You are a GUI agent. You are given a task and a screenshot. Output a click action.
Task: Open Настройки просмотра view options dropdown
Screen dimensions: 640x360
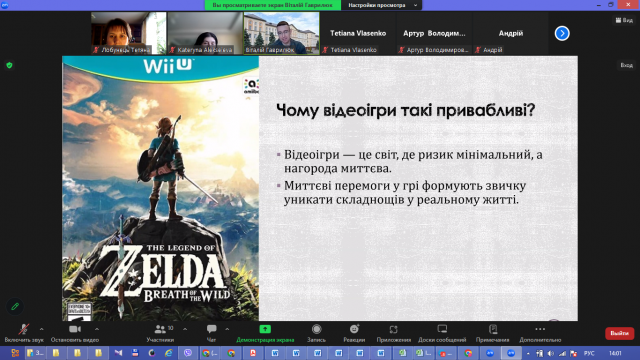tap(382, 5)
